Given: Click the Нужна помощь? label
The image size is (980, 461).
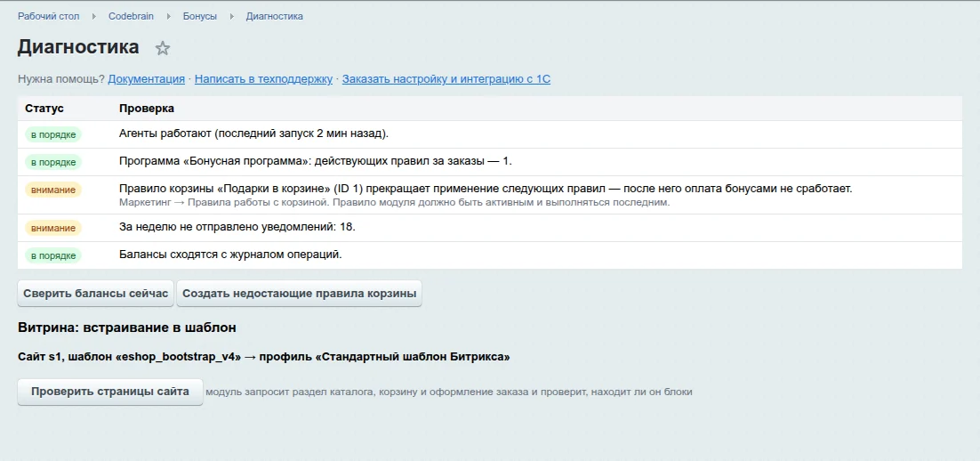Looking at the screenshot, I should pyautogui.click(x=61, y=79).
